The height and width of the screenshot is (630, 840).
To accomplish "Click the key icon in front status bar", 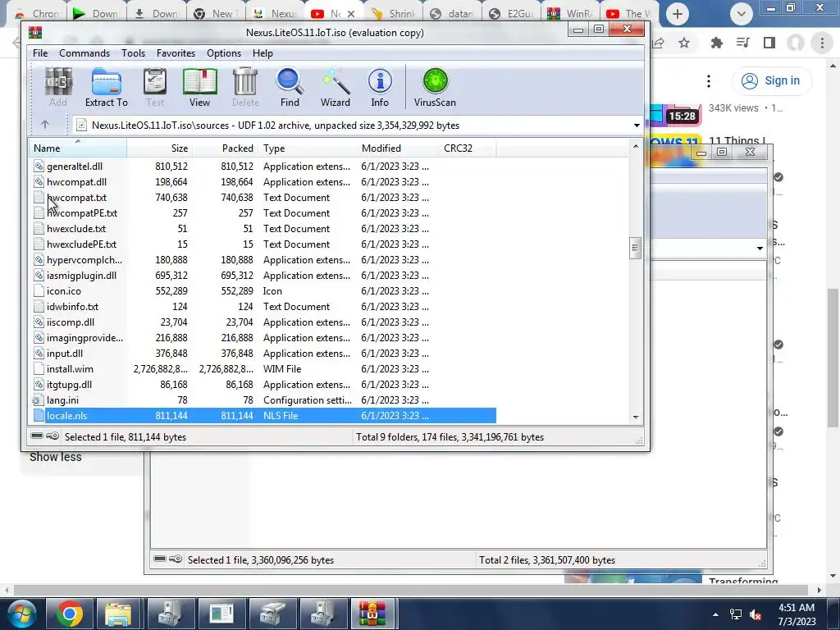I will [52, 436].
